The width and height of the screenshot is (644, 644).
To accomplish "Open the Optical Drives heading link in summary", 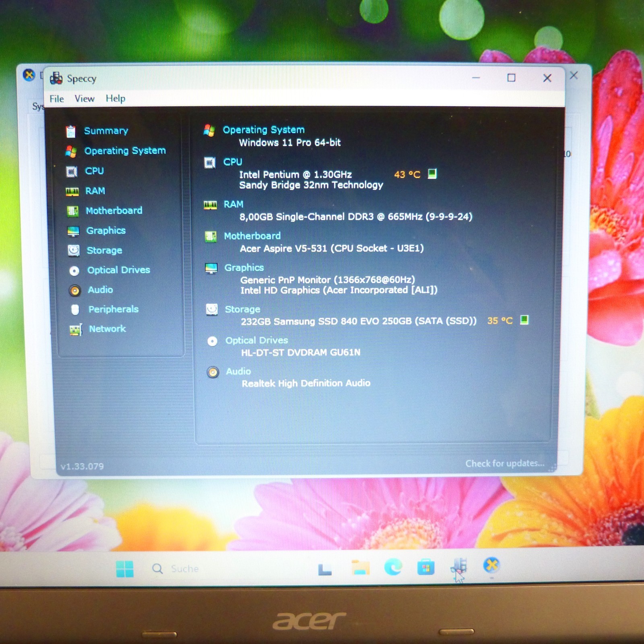I will click(256, 341).
